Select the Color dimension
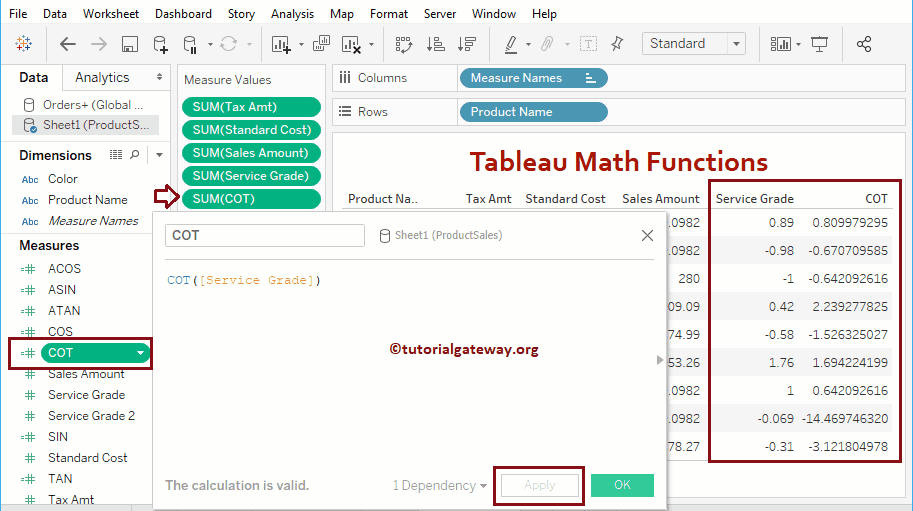Image resolution: width=913 pixels, height=511 pixels. [x=62, y=179]
